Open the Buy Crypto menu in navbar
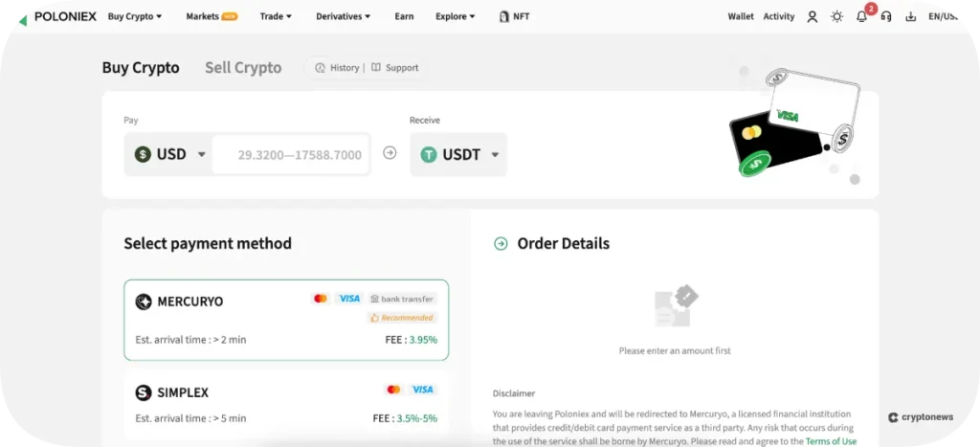The image size is (980, 447). [x=134, y=16]
